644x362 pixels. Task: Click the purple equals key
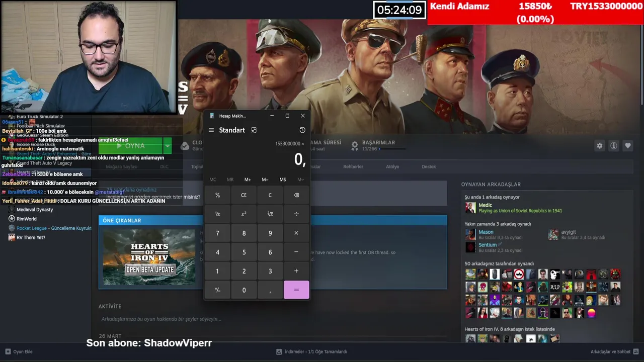click(296, 290)
